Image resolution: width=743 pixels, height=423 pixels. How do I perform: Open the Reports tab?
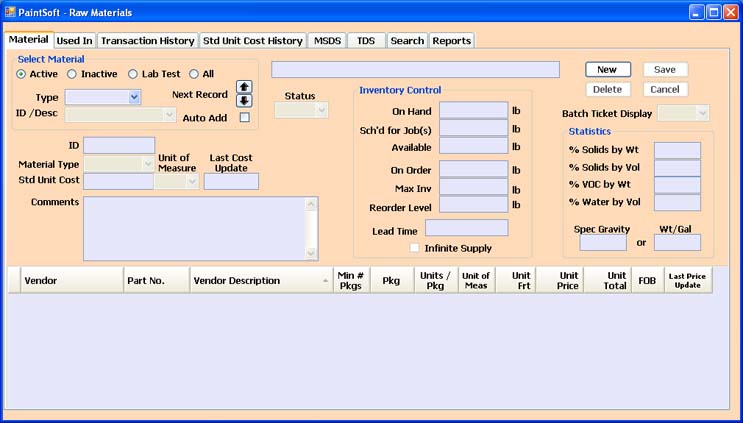452,41
